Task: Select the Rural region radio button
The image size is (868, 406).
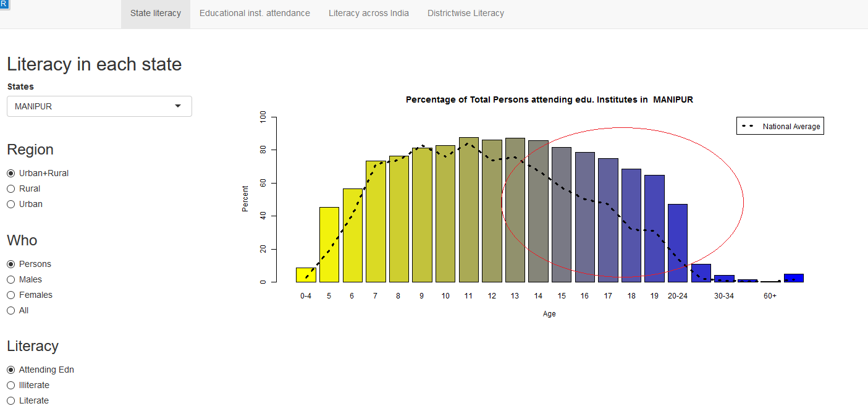Action: 11,188
